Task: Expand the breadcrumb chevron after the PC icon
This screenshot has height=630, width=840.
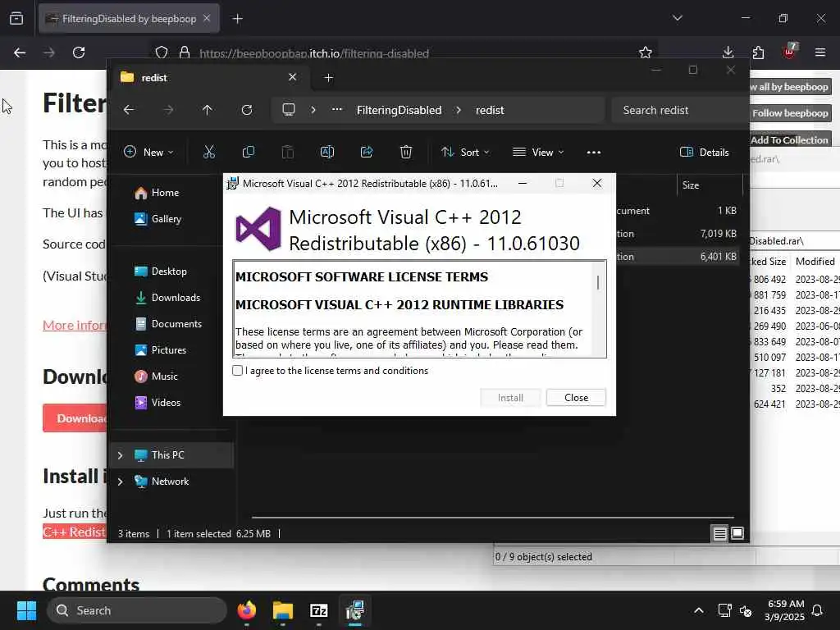Action: point(313,110)
